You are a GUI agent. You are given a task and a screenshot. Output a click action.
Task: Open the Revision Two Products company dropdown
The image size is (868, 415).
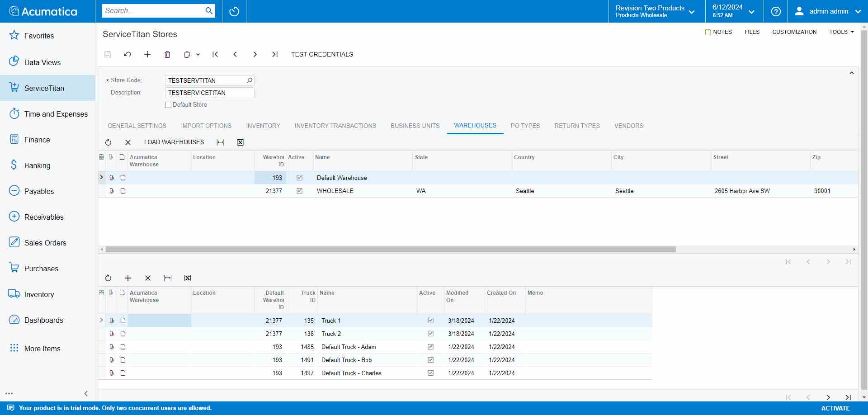coord(656,11)
